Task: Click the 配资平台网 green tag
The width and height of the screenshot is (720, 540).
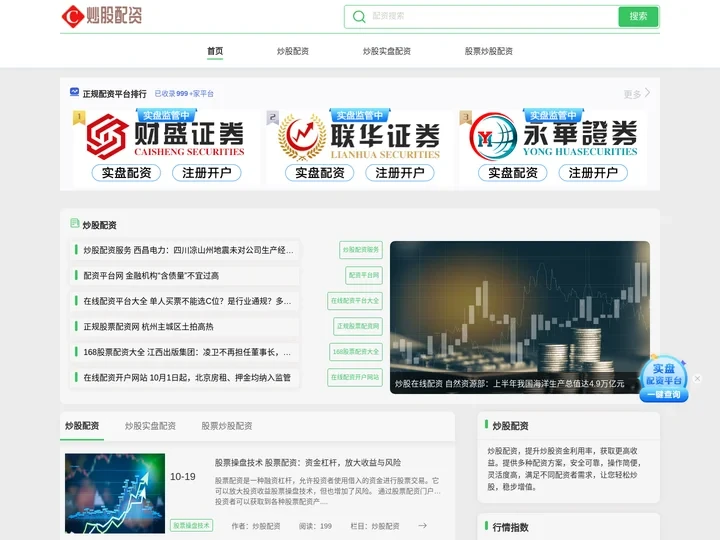Action: 364,275
